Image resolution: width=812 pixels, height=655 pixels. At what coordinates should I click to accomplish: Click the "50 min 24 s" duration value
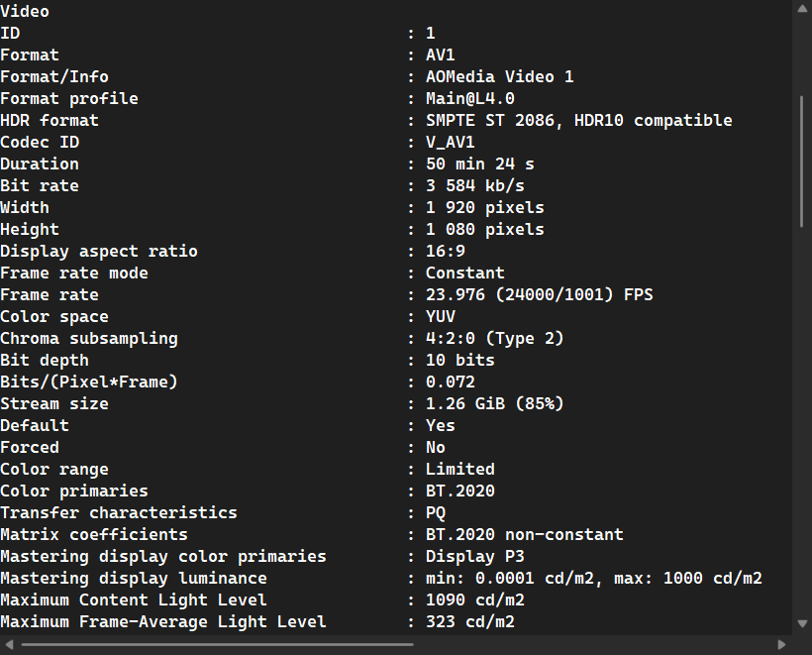tap(479, 164)
